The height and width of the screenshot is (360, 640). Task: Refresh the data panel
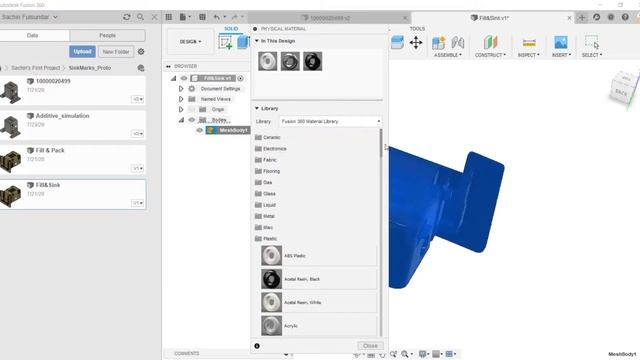(x=127, y=17)
